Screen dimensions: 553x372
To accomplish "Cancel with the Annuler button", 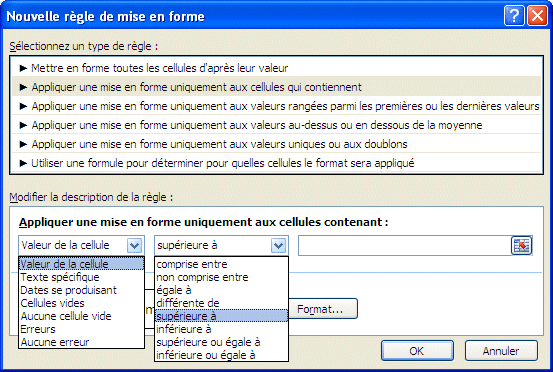I will coord(501,350).
